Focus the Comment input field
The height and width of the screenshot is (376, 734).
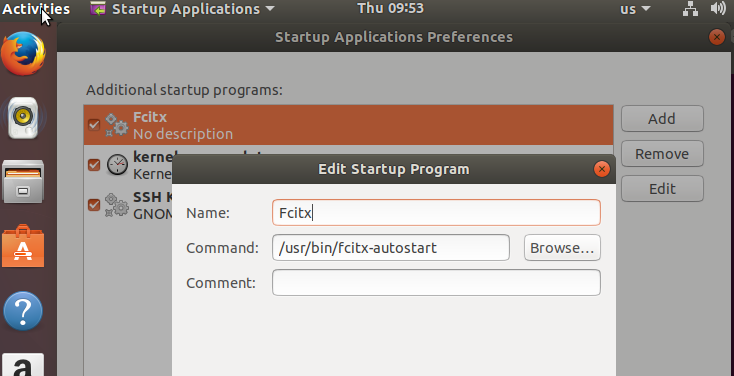pos(436,282)
